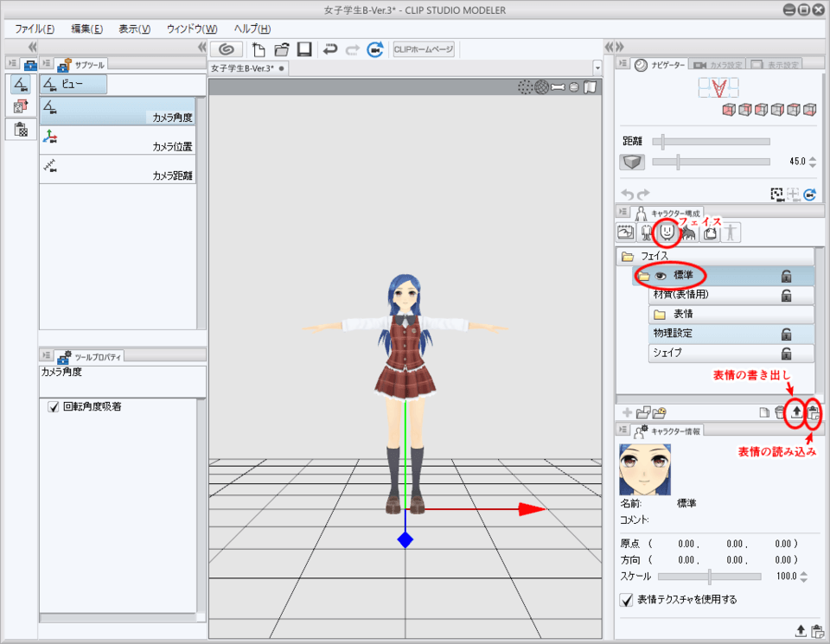Viewport: 830px width, 644px height.
Task: Open the 表情の書き出し (export expression) icon
Action: point(796,411)
